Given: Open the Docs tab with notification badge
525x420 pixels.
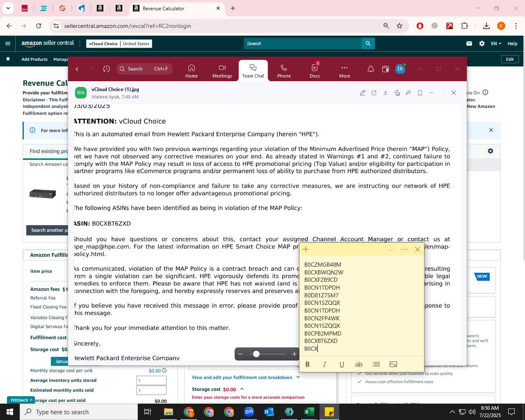Looking at the screenshot, I should point(315,71).
